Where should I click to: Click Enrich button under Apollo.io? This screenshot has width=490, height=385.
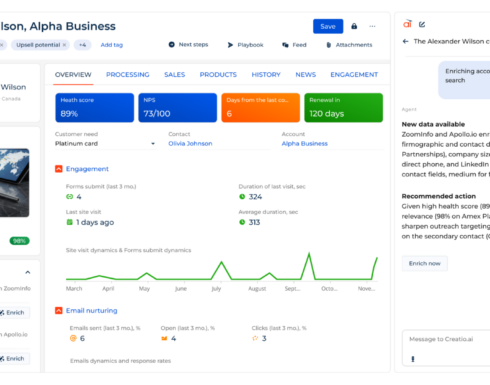15,359
